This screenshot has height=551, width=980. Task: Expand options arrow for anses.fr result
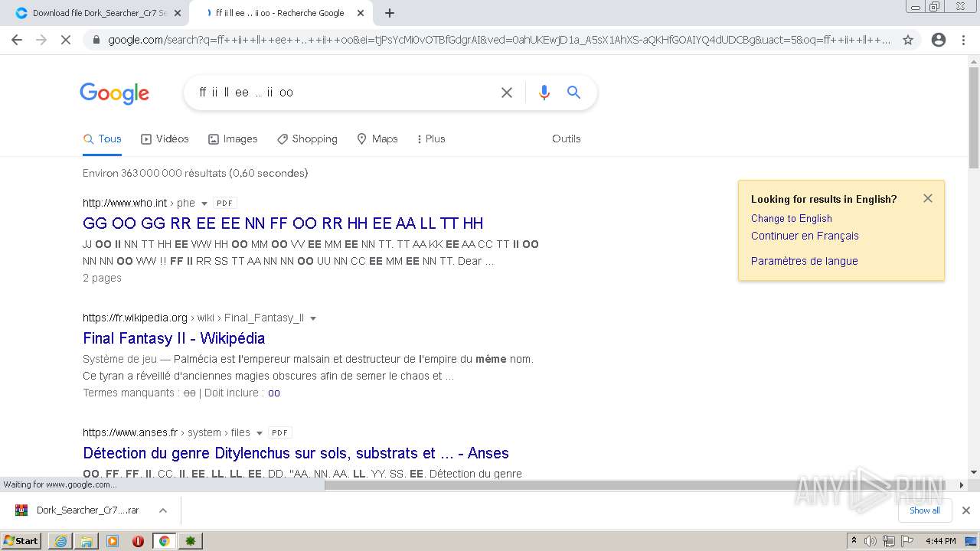point(260,433)
